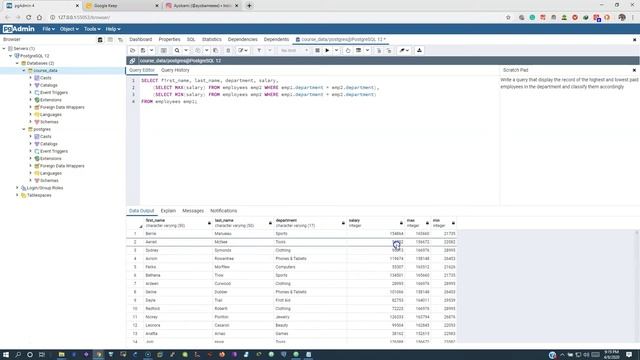The width and height of the screenshot is (640, 360).
Task: Open the Query History tab
Action: tap(175, 70)
